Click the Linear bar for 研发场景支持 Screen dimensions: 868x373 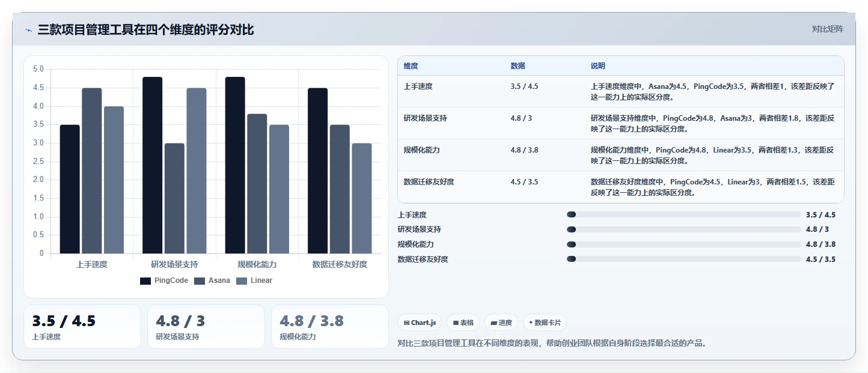click(x=197, y=171)
